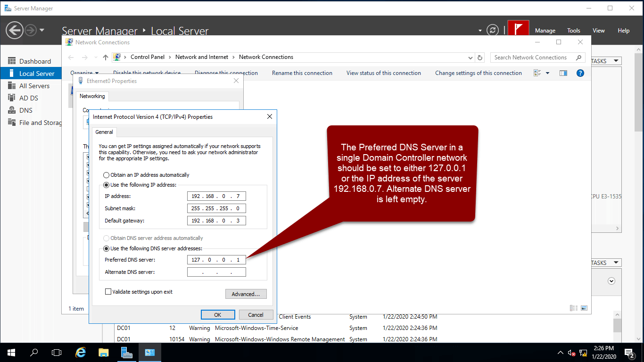Open the view options dropdown arrow

click(x=547, y=73)
